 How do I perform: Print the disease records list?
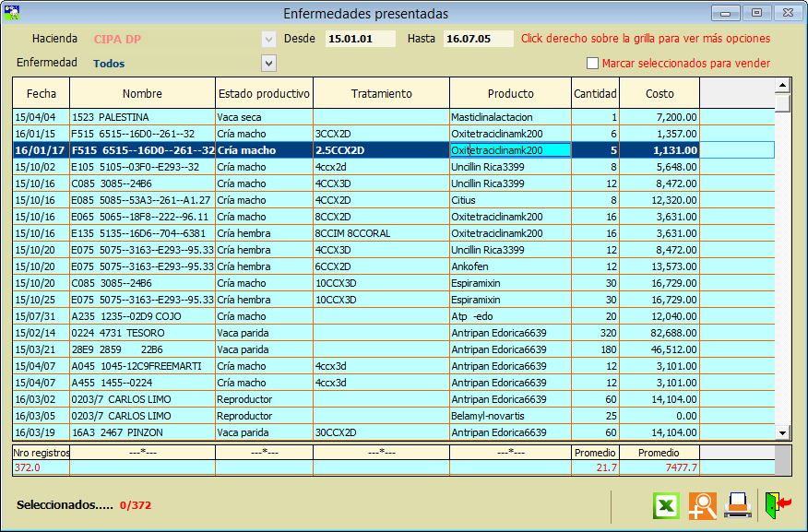[737, 505]
